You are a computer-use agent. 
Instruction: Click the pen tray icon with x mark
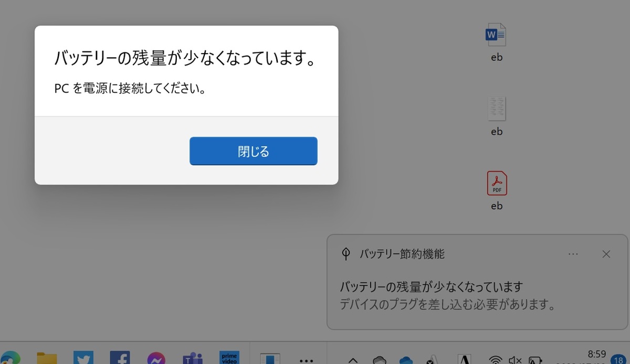coord(433,359)
